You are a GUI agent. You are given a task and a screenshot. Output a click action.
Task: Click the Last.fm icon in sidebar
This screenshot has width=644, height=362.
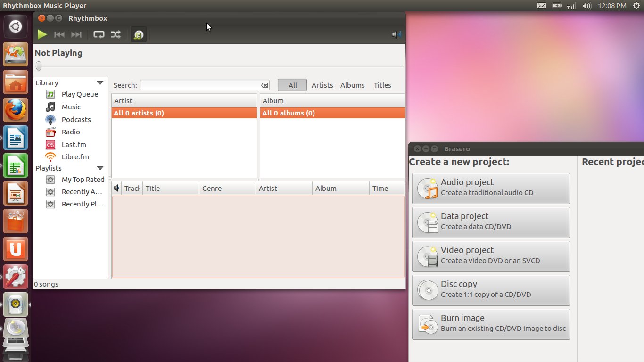tap(50, 145)
